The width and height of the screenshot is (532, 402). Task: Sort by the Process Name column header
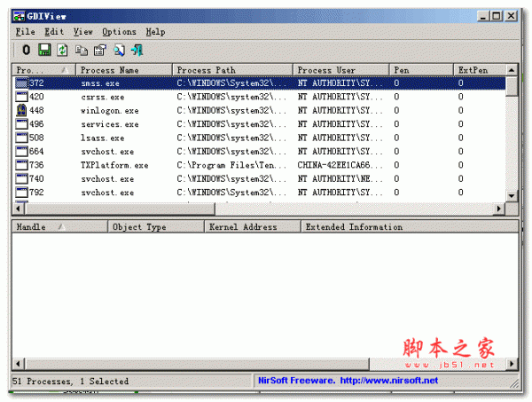[x=124, y=70]
